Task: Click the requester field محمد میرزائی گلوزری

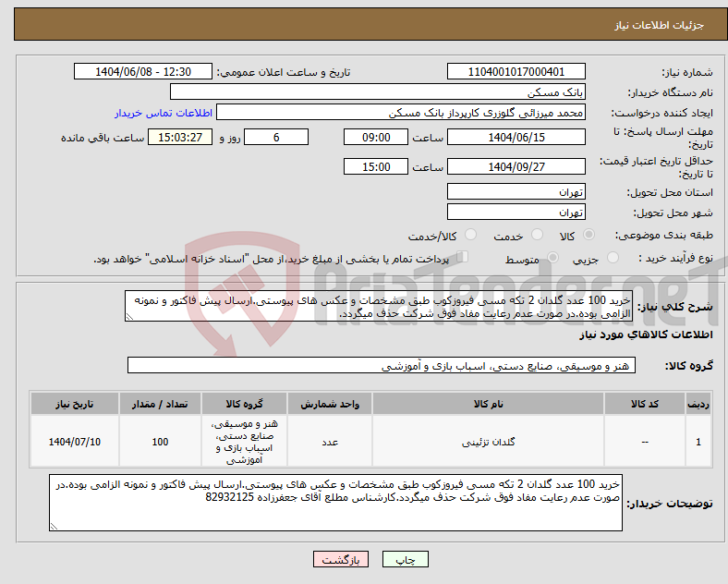Action: [401, 113]
